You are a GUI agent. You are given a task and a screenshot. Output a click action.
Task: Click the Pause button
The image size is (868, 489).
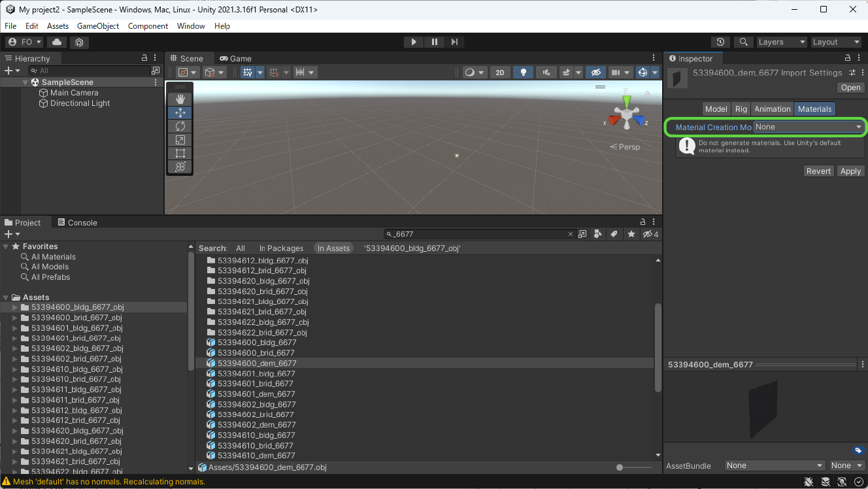click(x=434, y=42)
